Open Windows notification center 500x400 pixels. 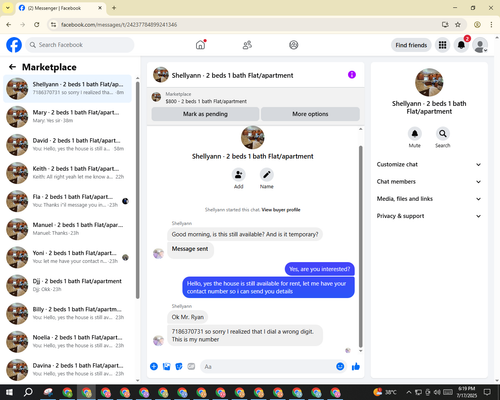487,392
